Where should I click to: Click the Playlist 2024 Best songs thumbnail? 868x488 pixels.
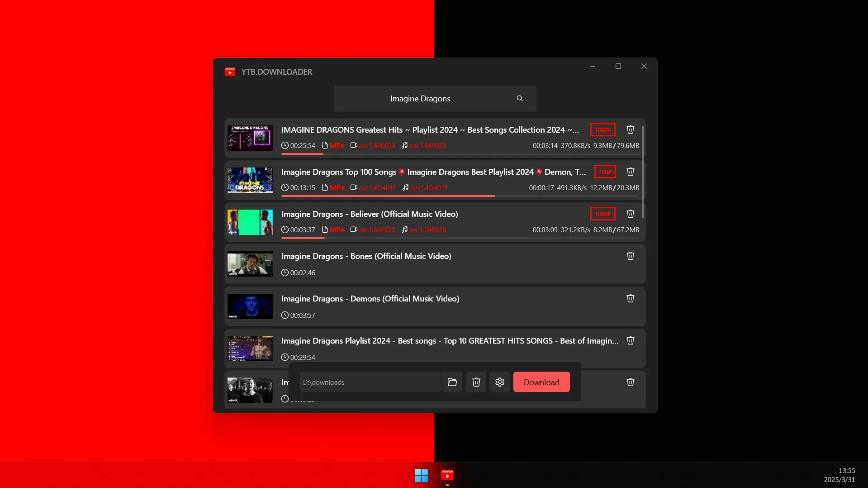[x=250, y=349]
